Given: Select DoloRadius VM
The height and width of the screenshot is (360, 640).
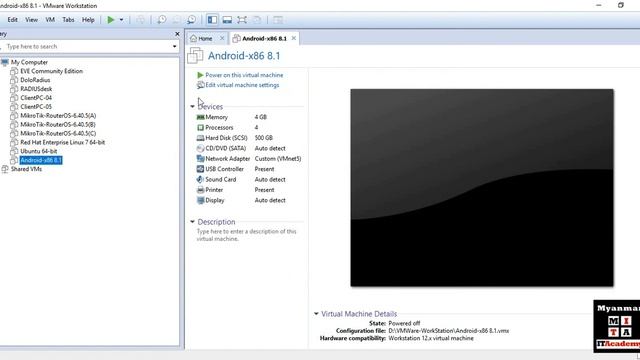Looking at the screenshot, I should click(35, 80).
